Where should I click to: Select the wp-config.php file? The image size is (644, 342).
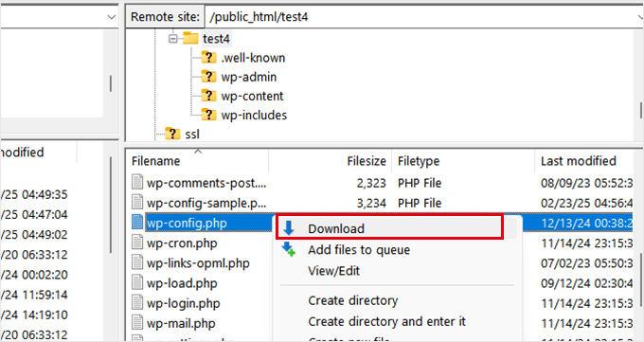point(187,224)
